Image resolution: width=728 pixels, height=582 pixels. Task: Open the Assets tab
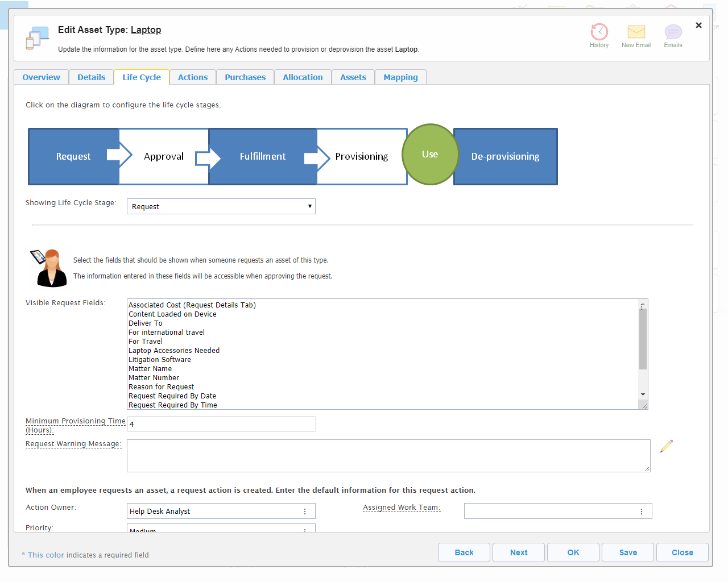(x=353, y=77)
